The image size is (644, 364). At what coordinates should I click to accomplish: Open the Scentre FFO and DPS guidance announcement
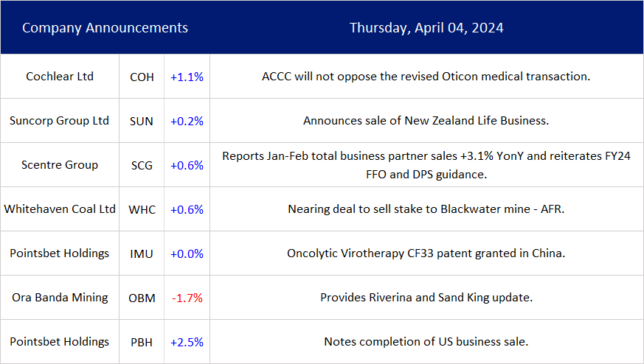426,165
